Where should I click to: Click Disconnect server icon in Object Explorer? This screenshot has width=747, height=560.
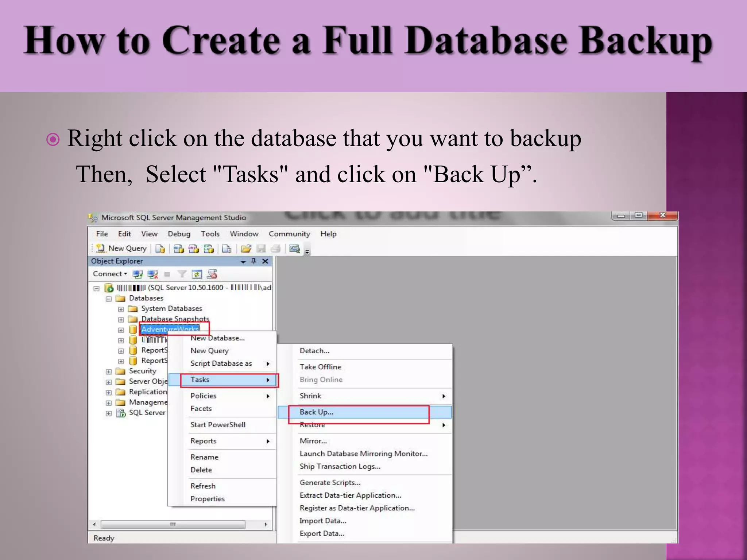[152, 274]
